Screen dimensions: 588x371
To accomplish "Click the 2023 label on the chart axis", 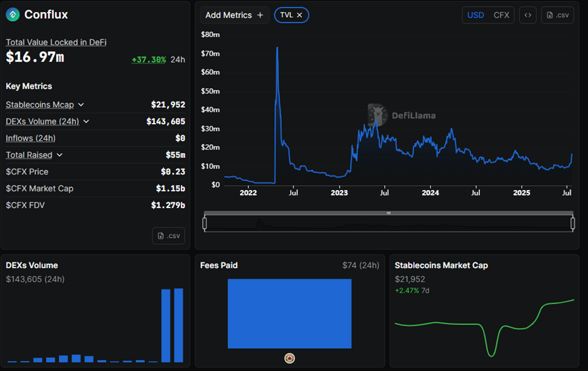I will click(x=339, y=192).
